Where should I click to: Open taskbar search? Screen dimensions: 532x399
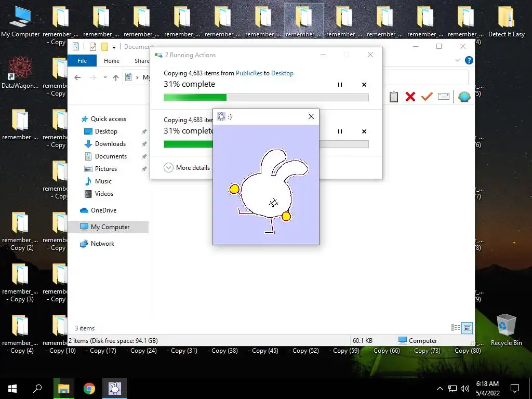tap(37, 389)
